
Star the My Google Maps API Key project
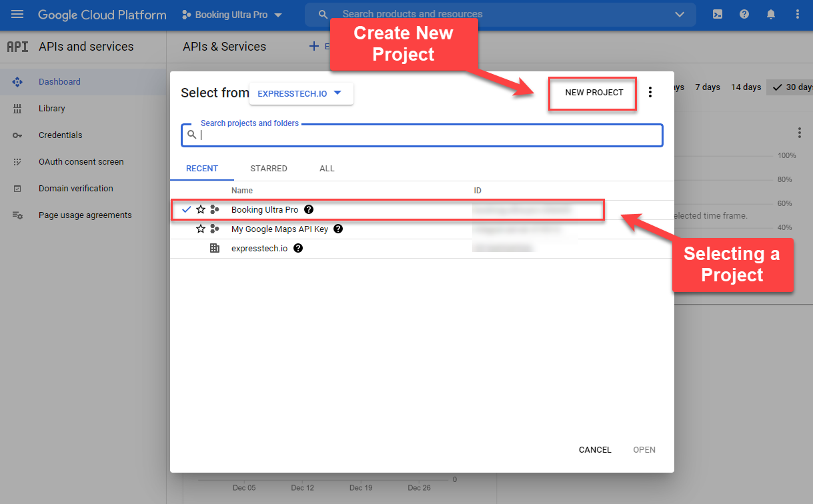201,229
